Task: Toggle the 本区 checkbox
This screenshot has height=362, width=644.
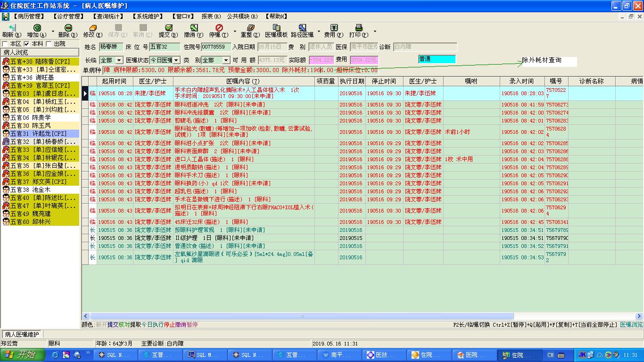Action: pos(5,44)
